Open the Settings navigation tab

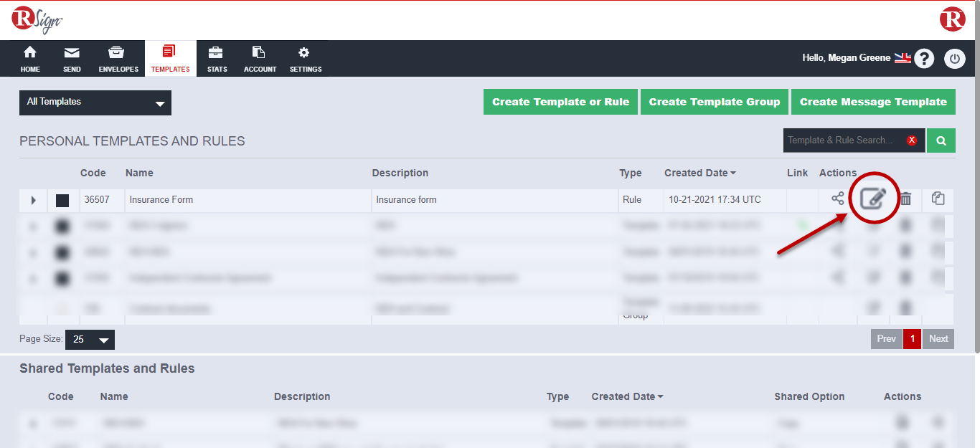pos(306,59)
